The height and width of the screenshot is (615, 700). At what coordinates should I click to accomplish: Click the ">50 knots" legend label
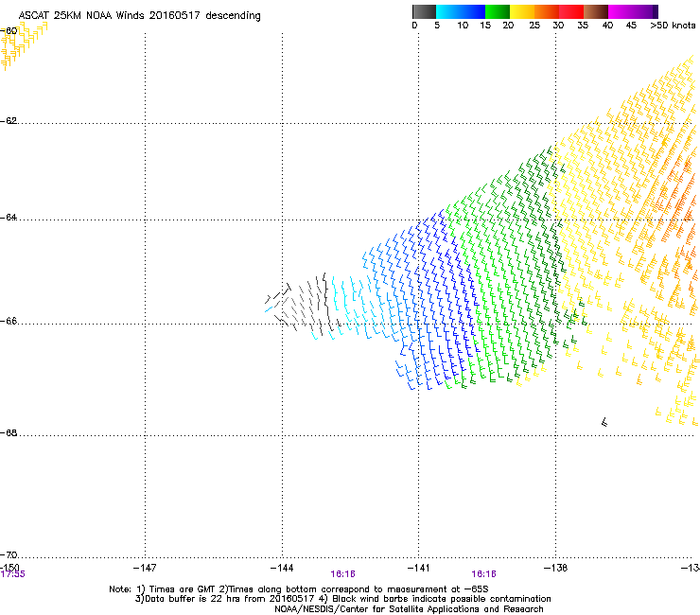[673, 26]
